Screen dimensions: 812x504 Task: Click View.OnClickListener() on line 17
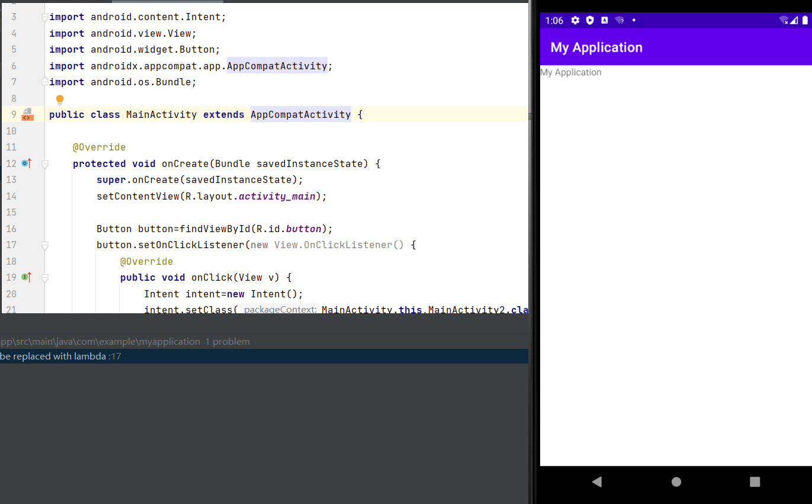(339, 245)
